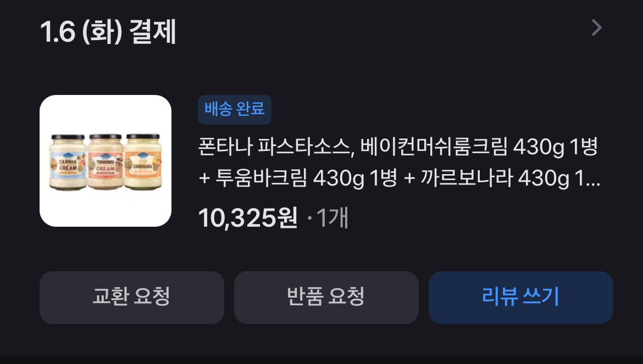This screenshot has width=643, height=364.
Task: Write a review with 리뷰 쓰기
Action: pyautogui.click(x=521, y=297)
